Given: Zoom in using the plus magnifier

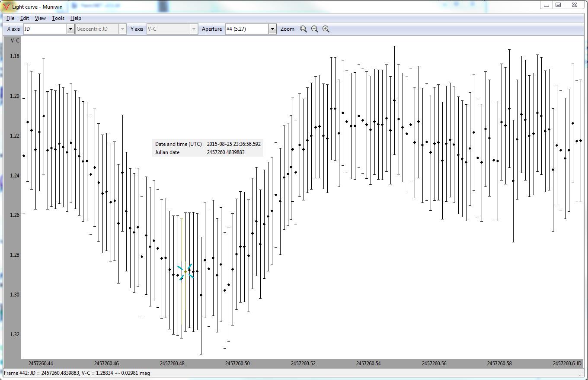Looking at the screenshot, I should pyautogui.click(x=326, y=29).
